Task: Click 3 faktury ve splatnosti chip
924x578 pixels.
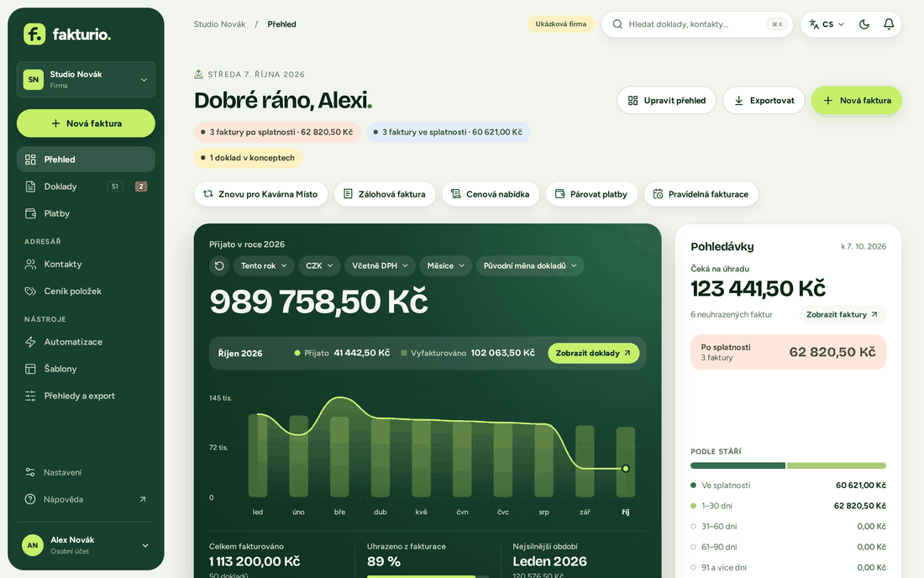Action: tap(449, 132)
